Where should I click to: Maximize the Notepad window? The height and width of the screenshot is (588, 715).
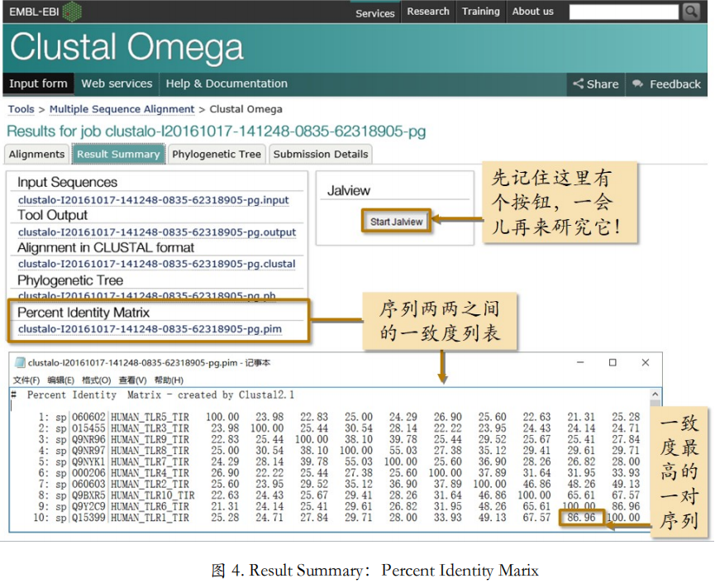coord(613,362)
